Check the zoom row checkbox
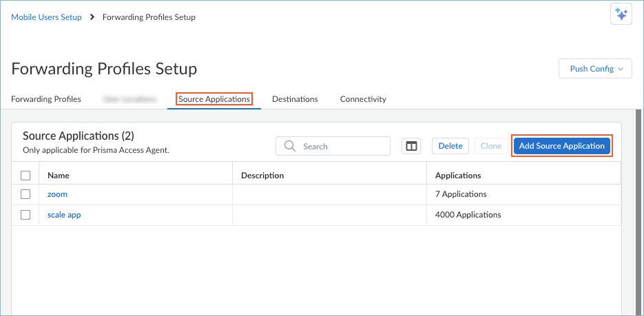This screenshot has width=644, height=316. (x=25, y=194)
